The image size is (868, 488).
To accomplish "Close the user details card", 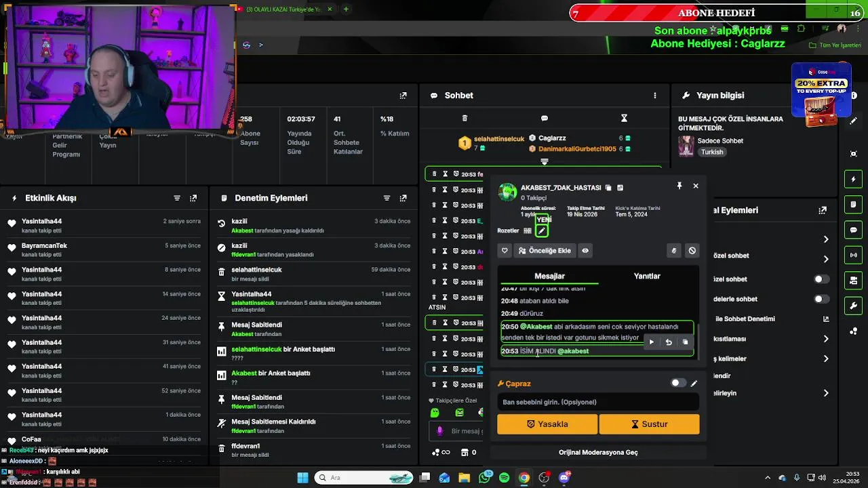I will click(x=695, y=186).
